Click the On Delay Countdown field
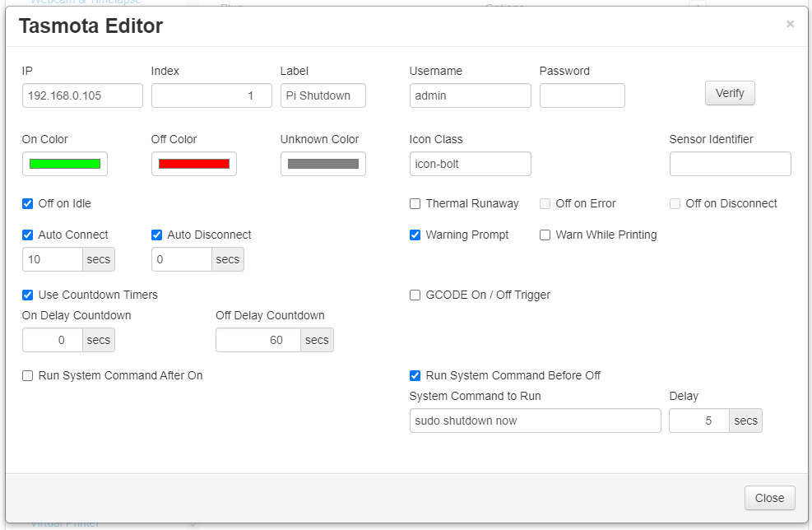 53,341
